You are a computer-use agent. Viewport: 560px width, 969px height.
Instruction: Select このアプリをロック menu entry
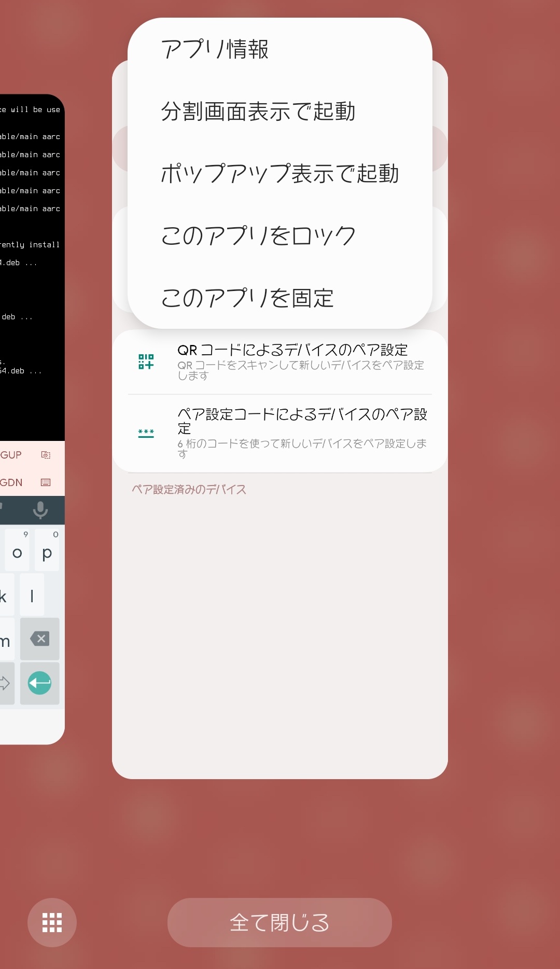click(x=258, y=236)
